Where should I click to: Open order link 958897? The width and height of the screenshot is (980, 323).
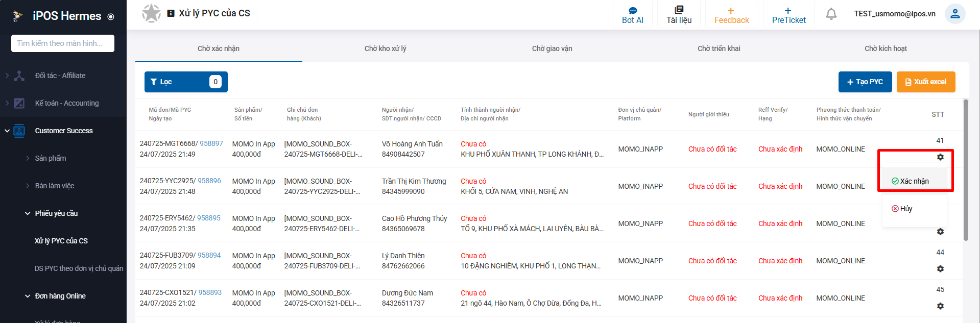pos(211,143)
